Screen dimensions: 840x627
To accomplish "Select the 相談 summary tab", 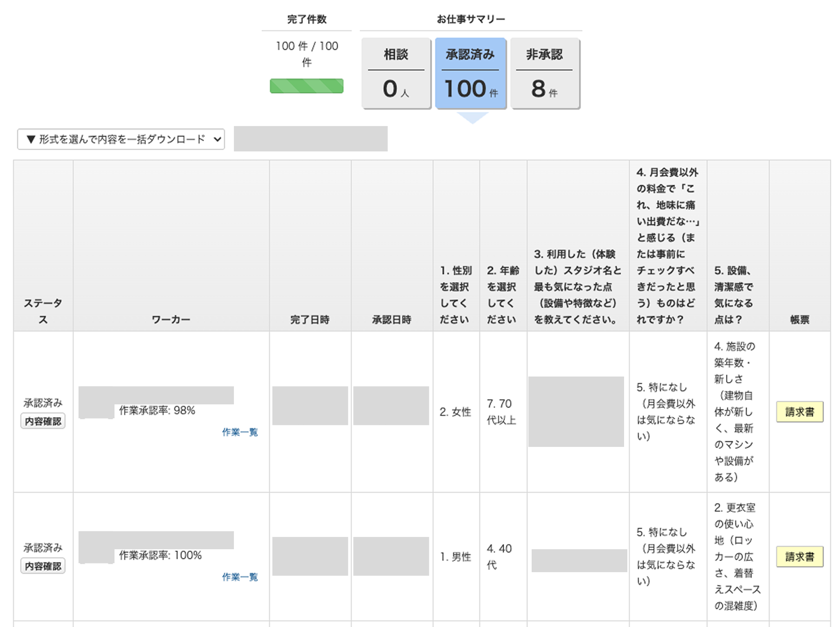I will point(396,74).
